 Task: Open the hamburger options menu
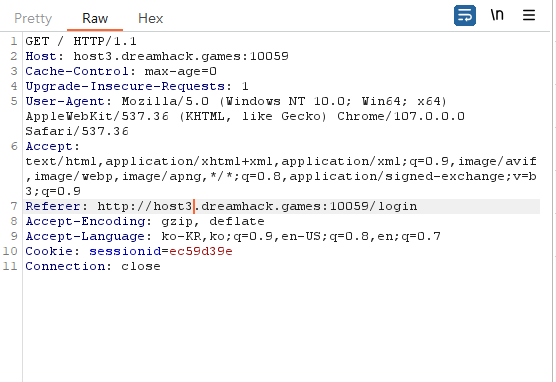[529, 15]
